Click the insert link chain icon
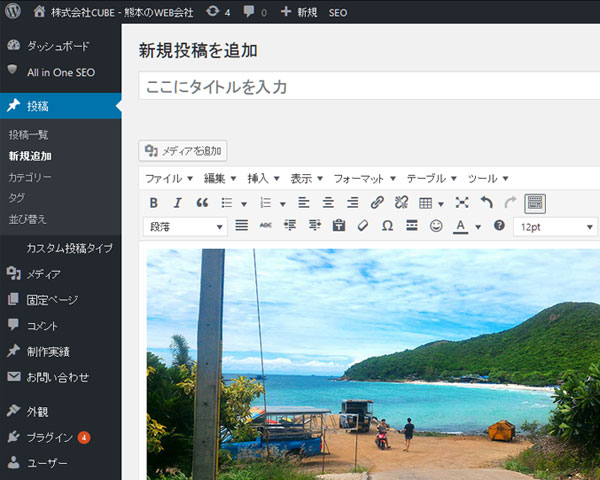Viewport: 600px width, 480px height. click(x=377, y=203)
